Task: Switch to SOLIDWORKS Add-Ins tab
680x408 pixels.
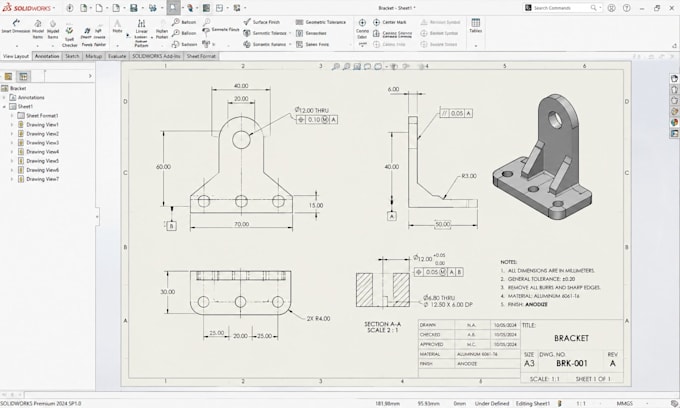Action: tap(156, 56)
